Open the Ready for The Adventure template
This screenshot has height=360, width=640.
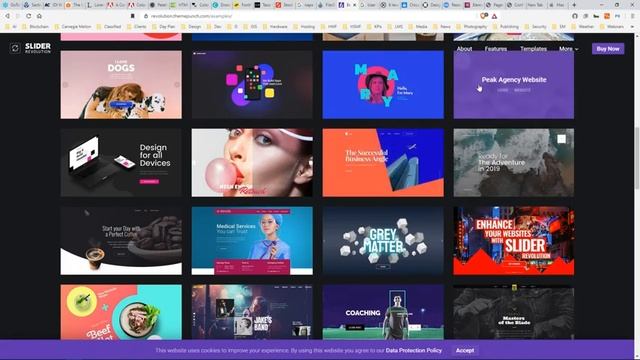click(513, 162)
